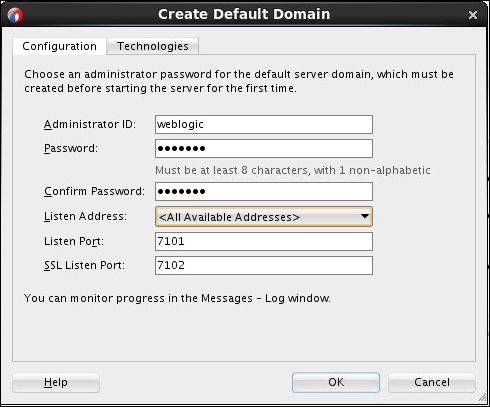Viewport: 490px width, 407px height.
Task: Open the Technologies tab
Action: tap(153, 46)
